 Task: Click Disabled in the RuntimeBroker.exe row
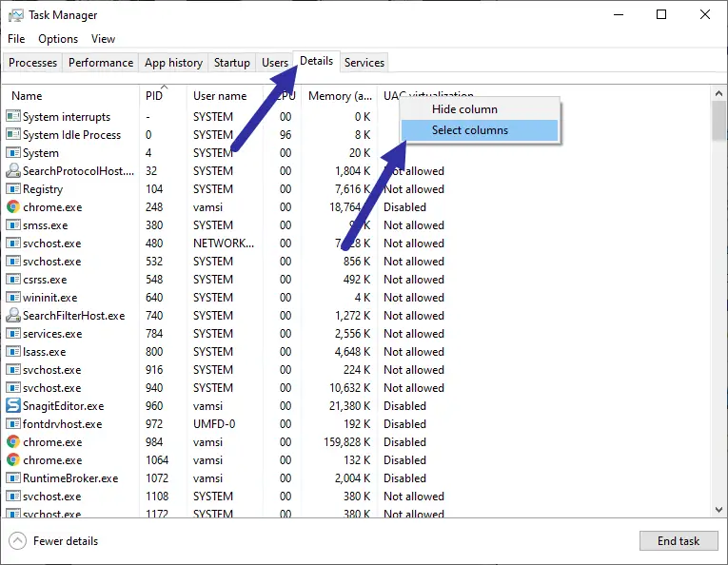tap(404, 478)
